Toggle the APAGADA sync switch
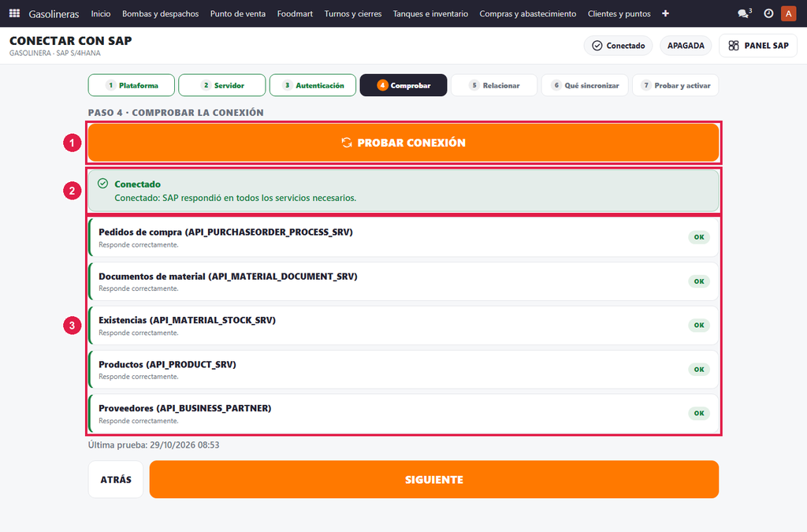807x532 pixels. tap(686, 45)
